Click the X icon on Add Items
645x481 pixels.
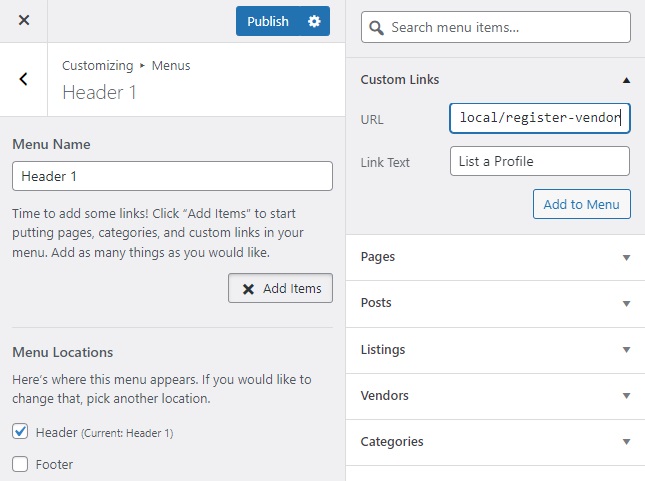(248, 289)
